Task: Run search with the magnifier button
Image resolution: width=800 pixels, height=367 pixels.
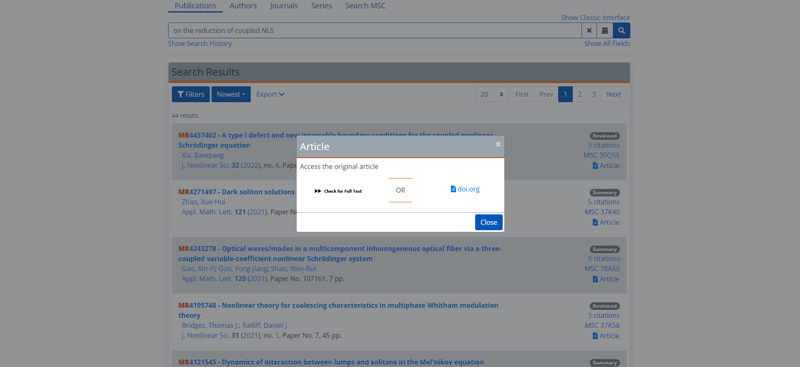Action: 621,31
